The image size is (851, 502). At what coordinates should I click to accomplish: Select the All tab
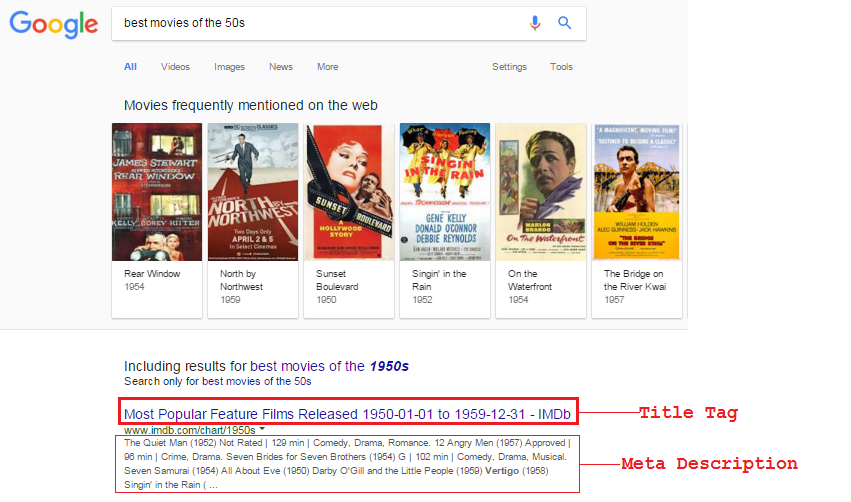(x=130, y=67)
